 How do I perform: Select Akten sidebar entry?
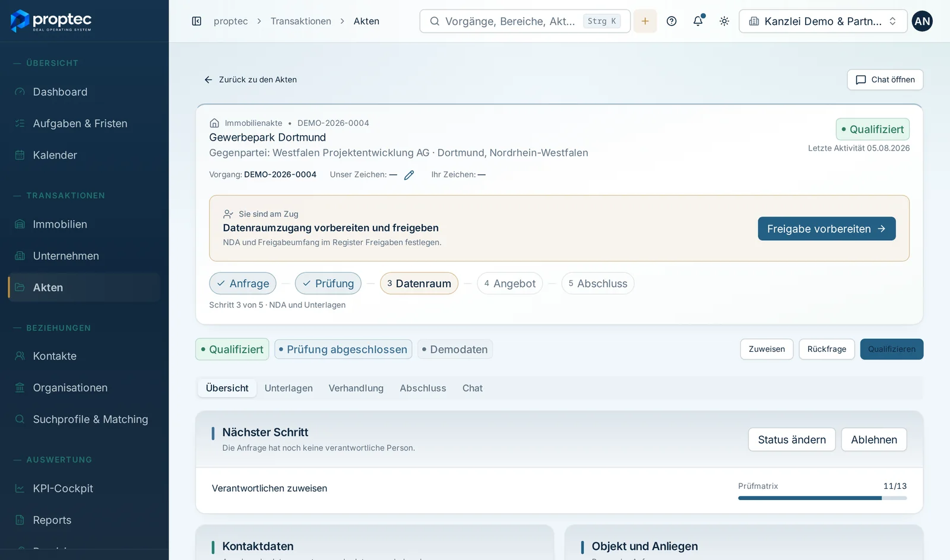tap(84, 287)
